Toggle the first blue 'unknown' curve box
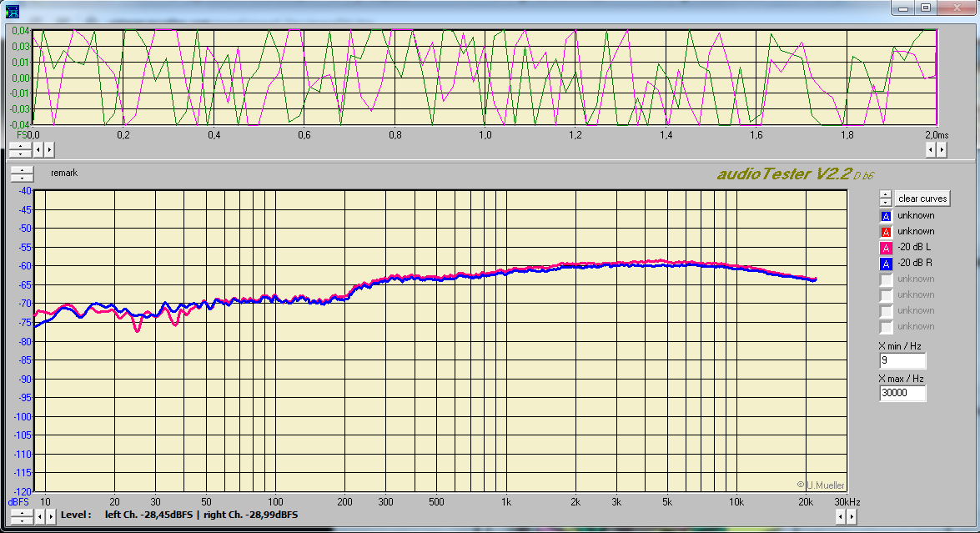980x533 pixels. tap(887, 216)
